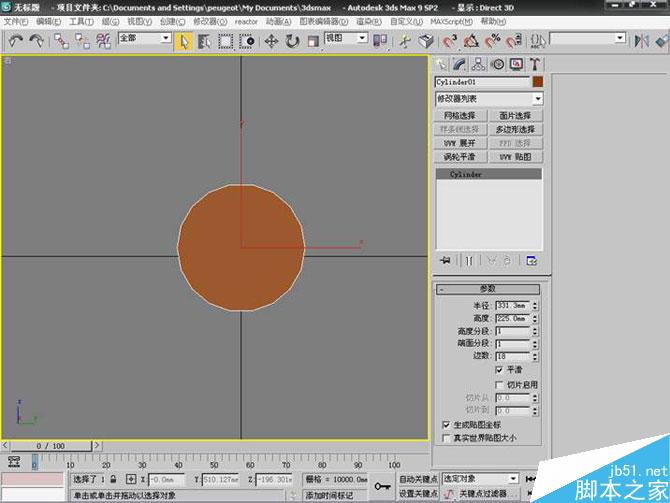
Task: Enable the 切片启用 (Slice On) checkbox
Action: [x=499, y=384]
